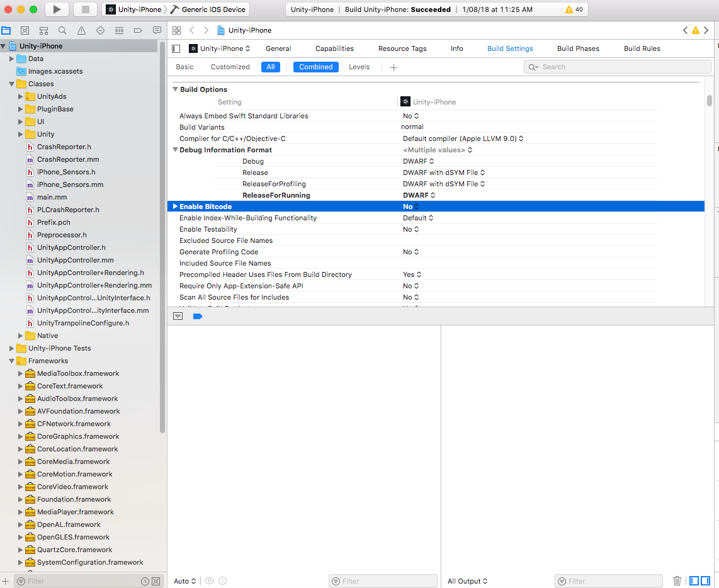Viewport: 719px width, 588px height.
Task: Collapse the Build Options section
Action: coord(175,89)
